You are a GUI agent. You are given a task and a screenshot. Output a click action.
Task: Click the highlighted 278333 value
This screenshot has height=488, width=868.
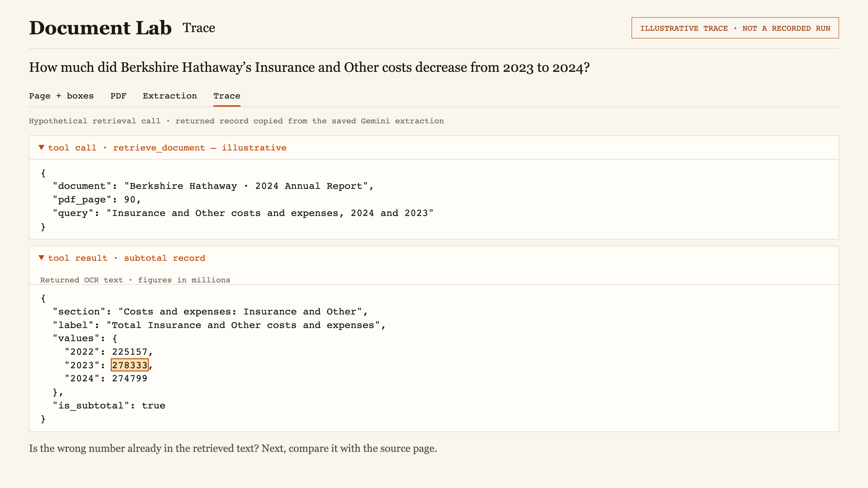tap(130, 365)
